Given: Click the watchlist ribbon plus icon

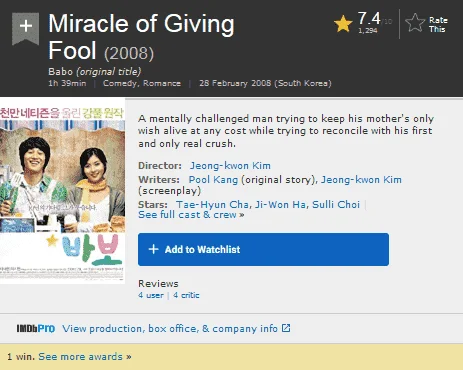Looking at the screenshot, I should [26, 28].
